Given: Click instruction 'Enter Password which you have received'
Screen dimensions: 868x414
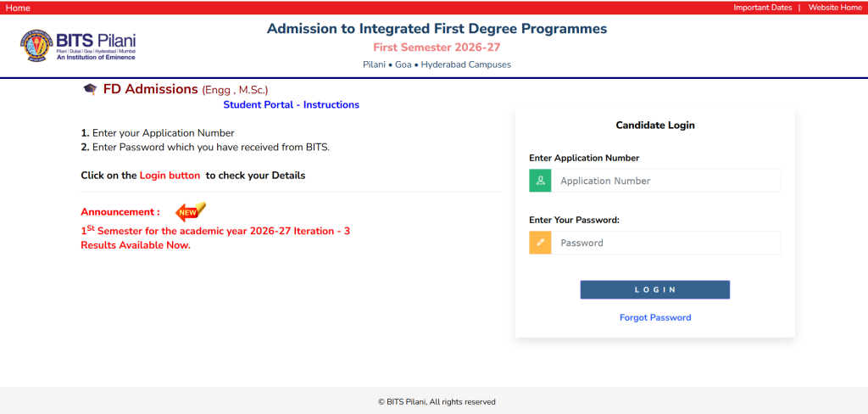Looking at the screenshot, I should click(x=211, y=148).
